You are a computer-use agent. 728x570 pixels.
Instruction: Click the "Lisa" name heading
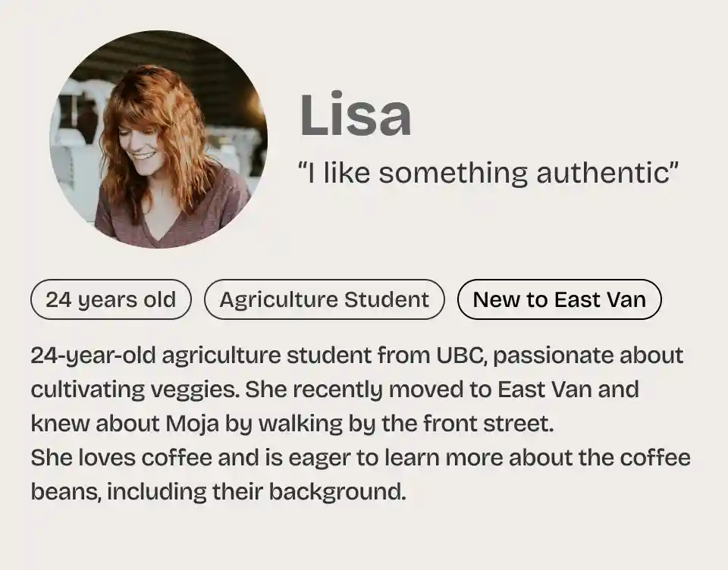coord(356,116)
